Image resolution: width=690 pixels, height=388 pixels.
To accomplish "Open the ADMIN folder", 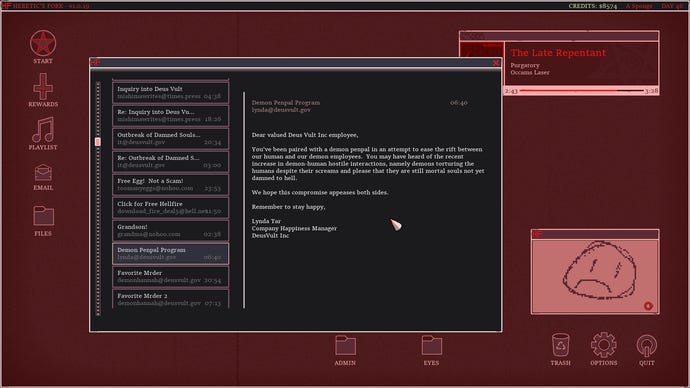I will coord(345,346).
